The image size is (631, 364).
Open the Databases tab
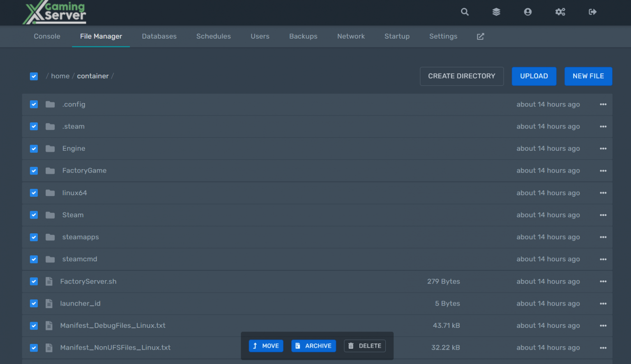point(159,37)
